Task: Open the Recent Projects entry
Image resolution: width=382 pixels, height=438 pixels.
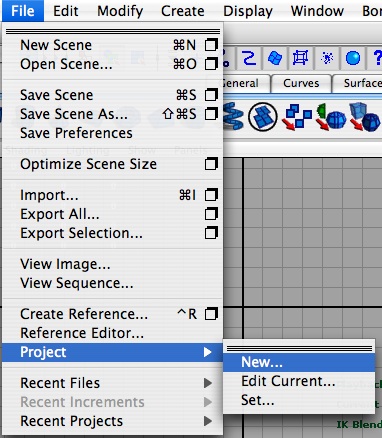Action: 113,421
